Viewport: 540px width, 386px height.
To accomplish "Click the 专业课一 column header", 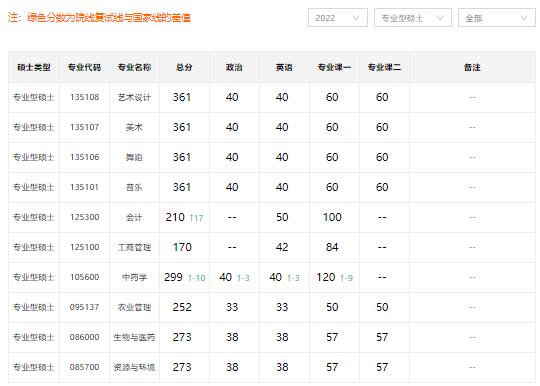I will (x=334, y=67).
